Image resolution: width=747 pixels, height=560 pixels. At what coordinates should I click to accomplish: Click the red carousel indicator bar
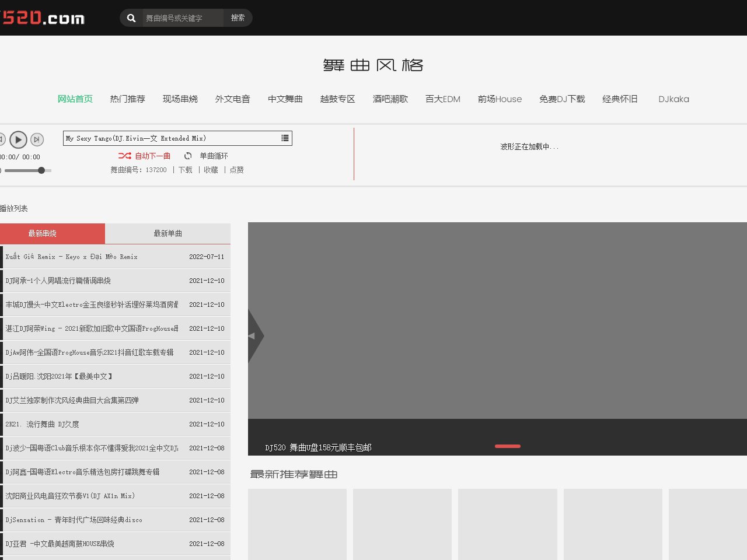coord(507,446)
